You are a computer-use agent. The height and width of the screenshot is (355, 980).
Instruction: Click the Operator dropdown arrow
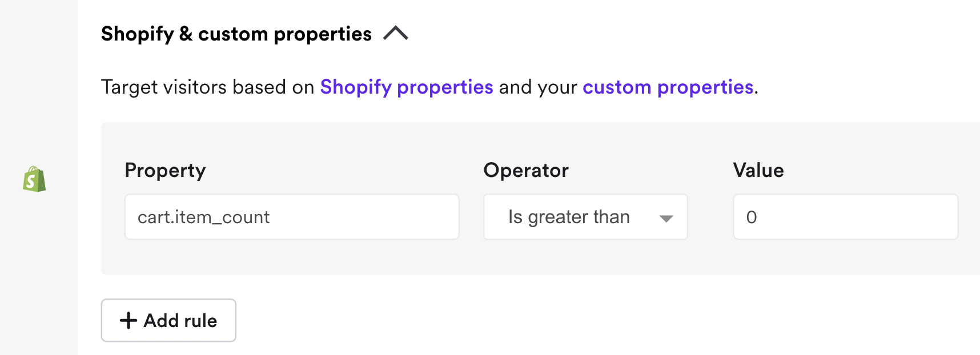tap(666, 218)
